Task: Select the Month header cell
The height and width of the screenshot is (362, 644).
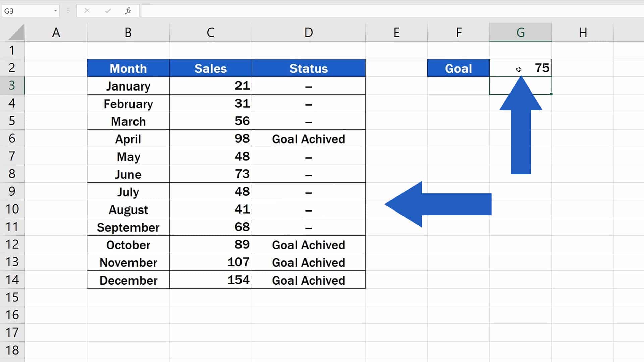Action: click(128, 68)
